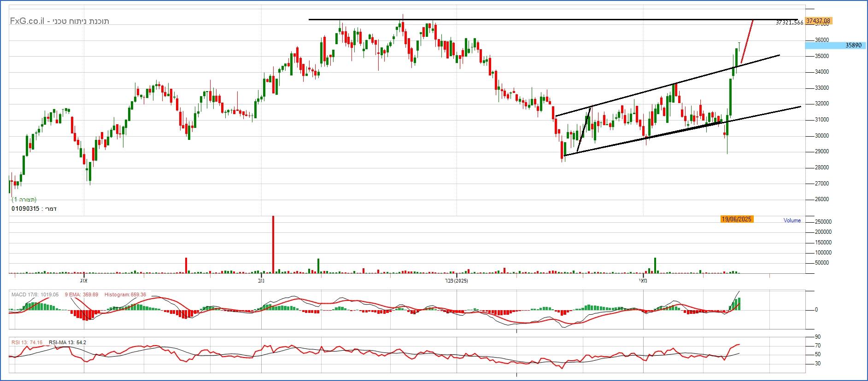Screen dimensions: 868x381
Task: Click the FxG.co.il watermark link
Action: point(27,21)
